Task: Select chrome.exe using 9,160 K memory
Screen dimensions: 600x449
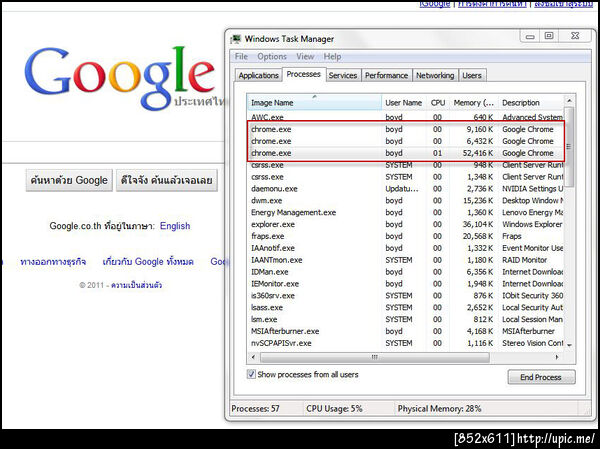Action: [405, 129]
